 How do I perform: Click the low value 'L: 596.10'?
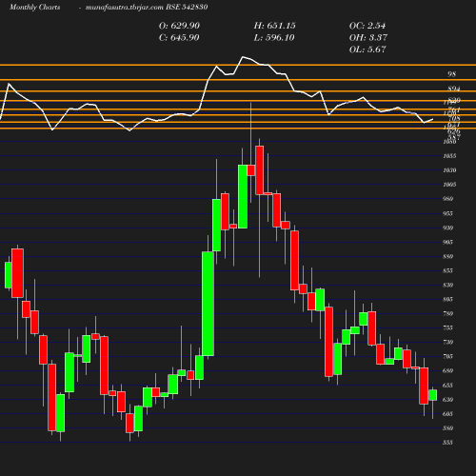274,38
